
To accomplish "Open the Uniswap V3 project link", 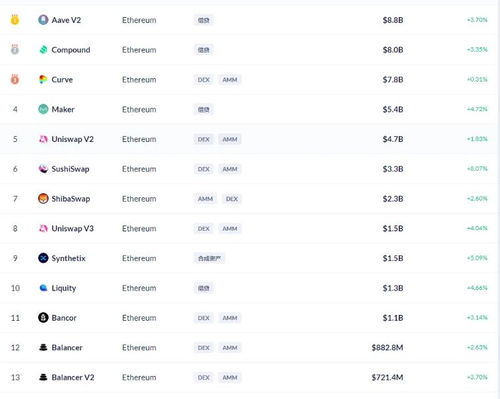I will pos(72,228).
